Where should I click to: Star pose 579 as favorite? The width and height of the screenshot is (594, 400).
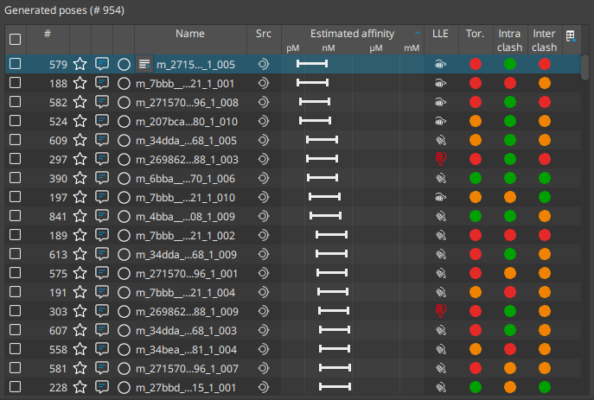click(80, 64)
